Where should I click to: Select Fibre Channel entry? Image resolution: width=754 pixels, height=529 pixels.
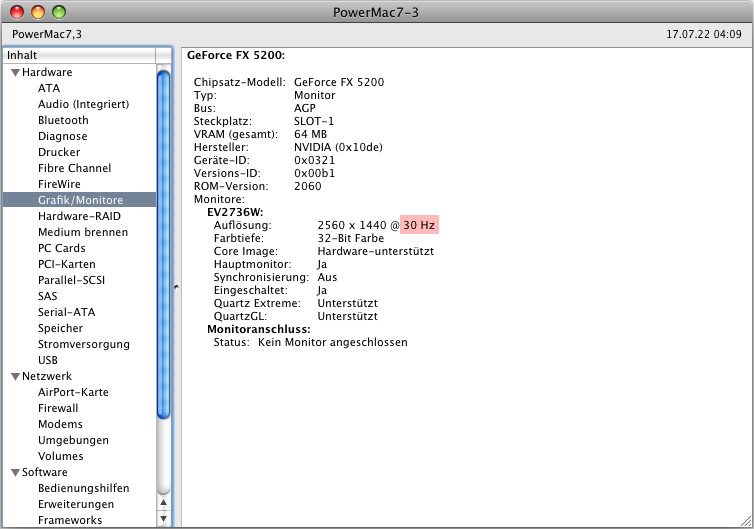click(x=75, y=168)
